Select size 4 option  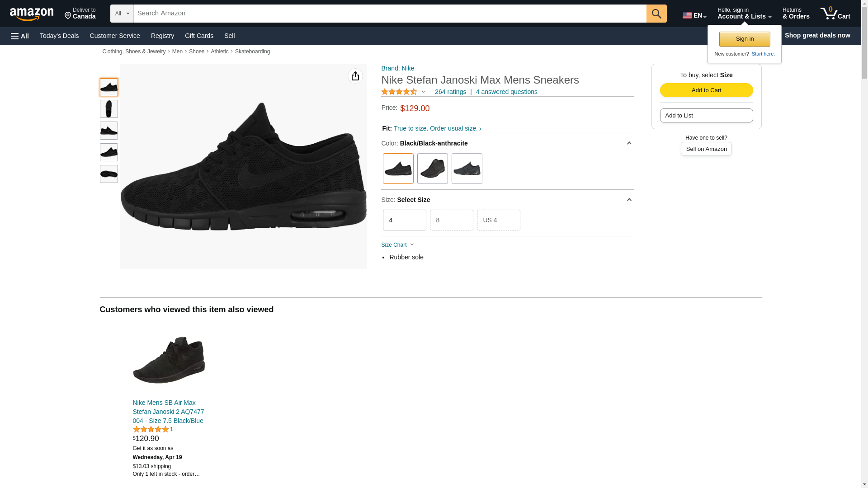[x=404, y=220]
